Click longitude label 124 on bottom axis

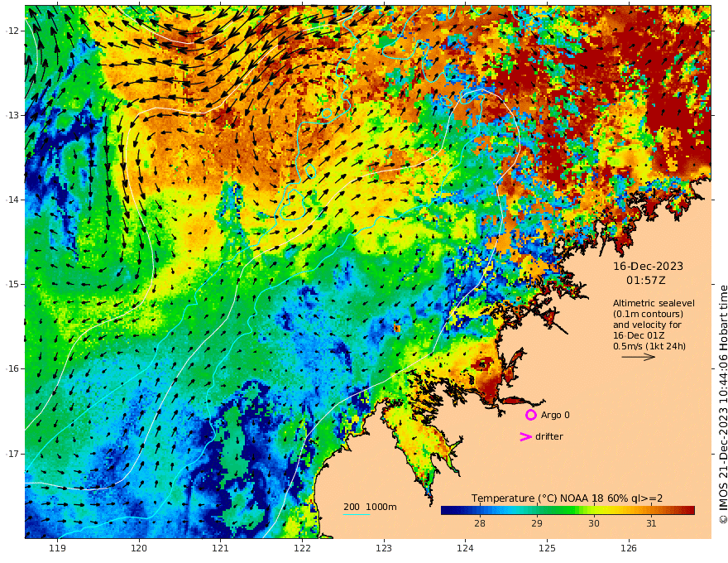[465, 549]
